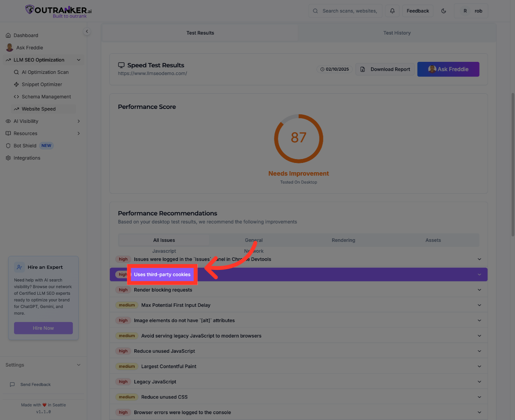Click the Ask Freddie button
The width and height of the screenshot is (515, 420).
448,69
